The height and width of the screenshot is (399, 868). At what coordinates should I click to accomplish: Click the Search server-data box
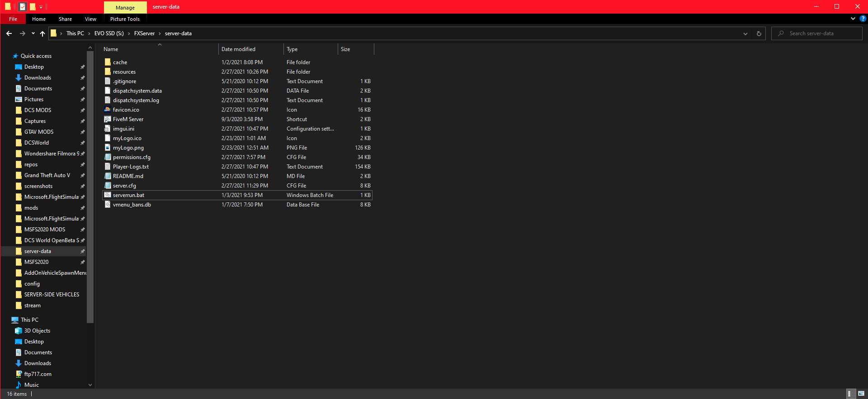816,33
